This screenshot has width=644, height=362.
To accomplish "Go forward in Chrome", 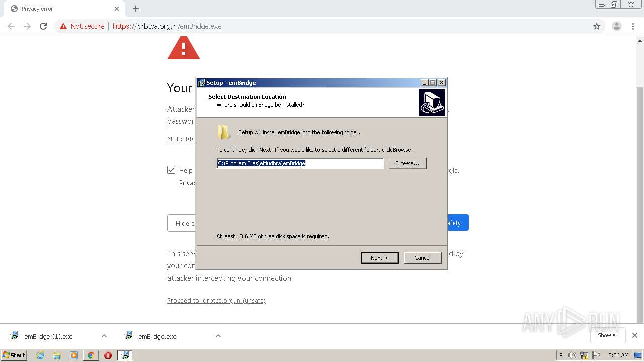I will pos(27,26).
